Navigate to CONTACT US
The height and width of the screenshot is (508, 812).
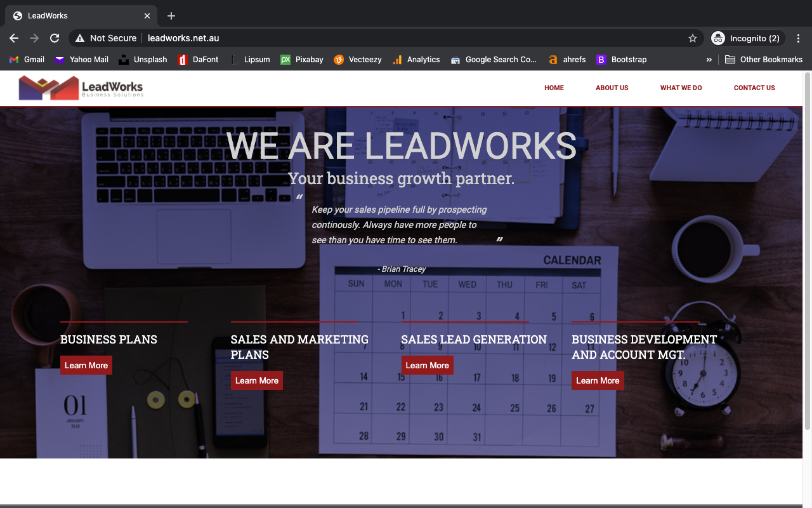tap(754, 88)
